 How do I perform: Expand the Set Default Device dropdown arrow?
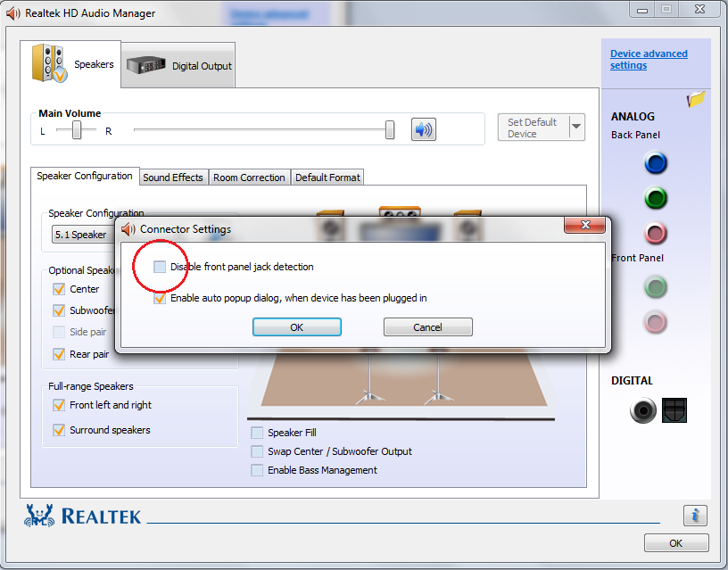575,127
